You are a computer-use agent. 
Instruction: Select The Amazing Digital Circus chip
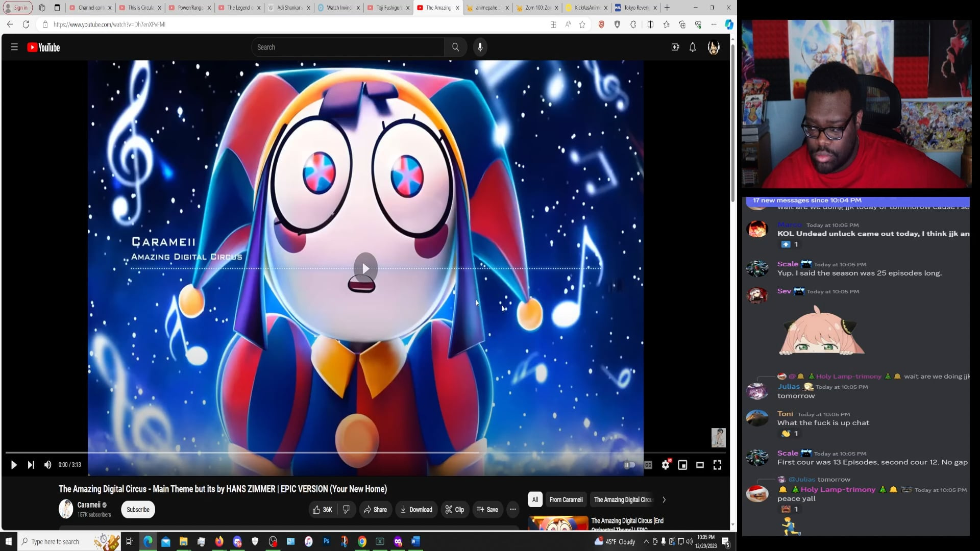tap(623, 500)
